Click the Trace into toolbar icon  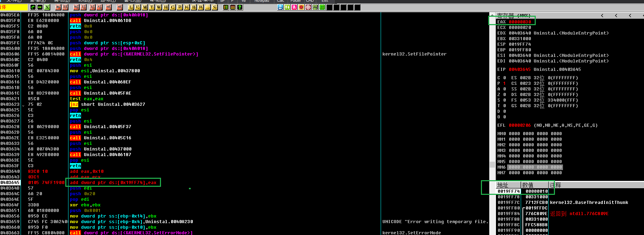coord(93,7)
